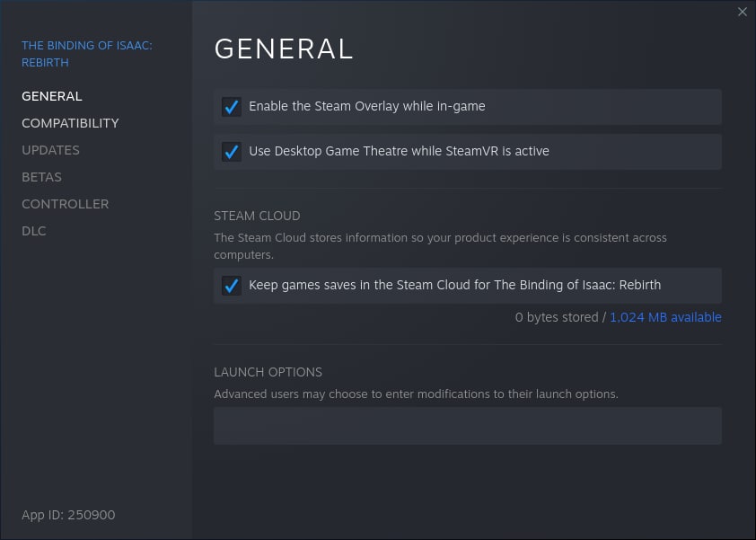Click the Advanced users launch options description

coord(416,394)
